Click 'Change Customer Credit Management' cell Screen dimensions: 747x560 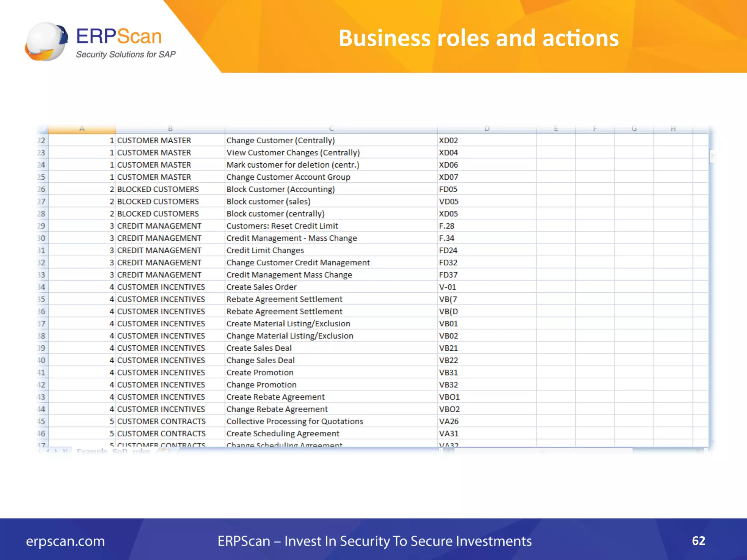pos(331,262)
